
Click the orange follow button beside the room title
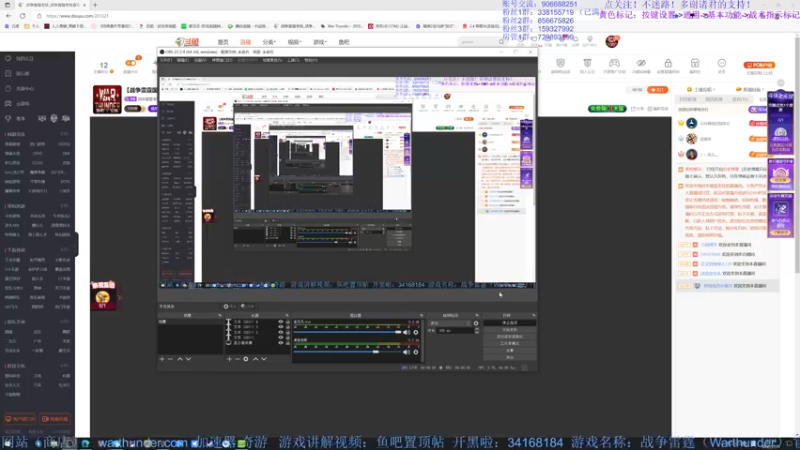coord(658,90)
